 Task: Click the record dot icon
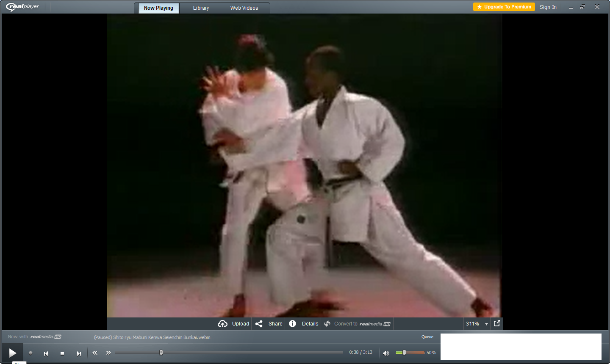point(30,353)
